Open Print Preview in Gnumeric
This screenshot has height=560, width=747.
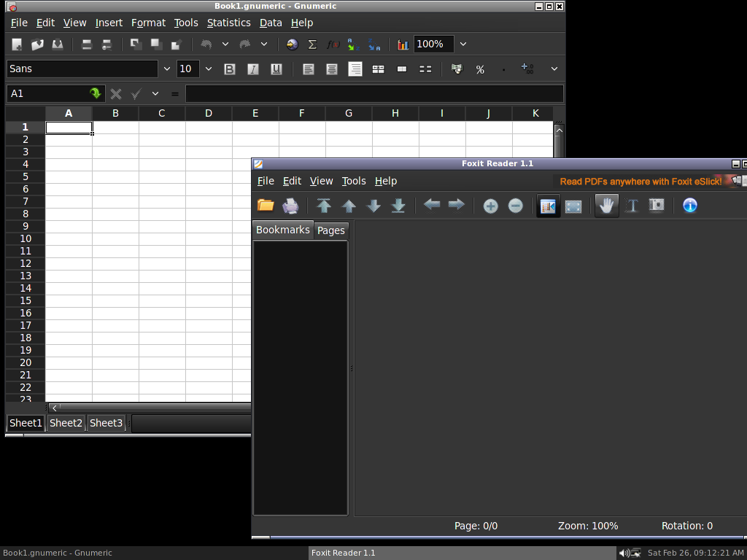coord(107,44)
